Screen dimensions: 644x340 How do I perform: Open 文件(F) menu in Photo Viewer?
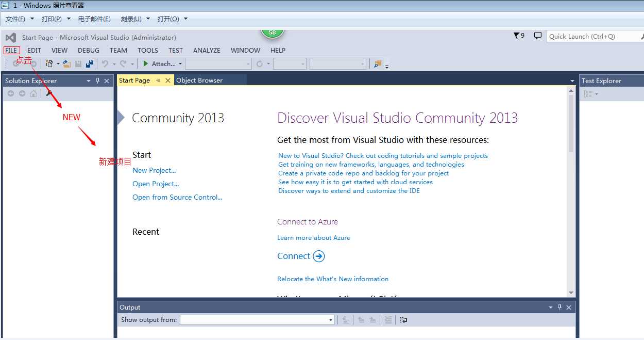tap(19, 19)
